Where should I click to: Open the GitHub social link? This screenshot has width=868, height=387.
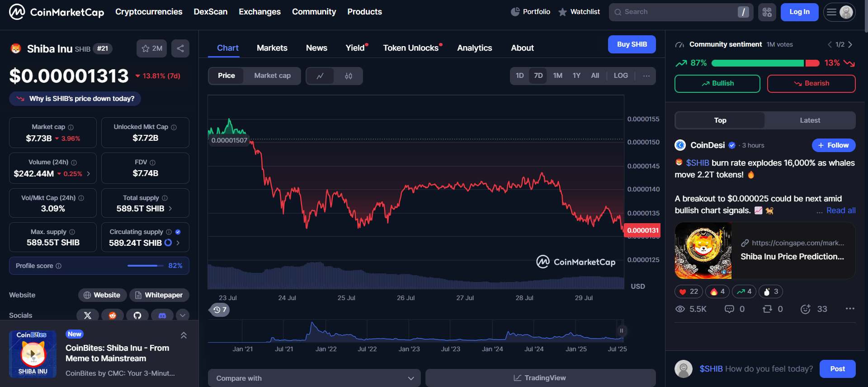tap(137, 315)
